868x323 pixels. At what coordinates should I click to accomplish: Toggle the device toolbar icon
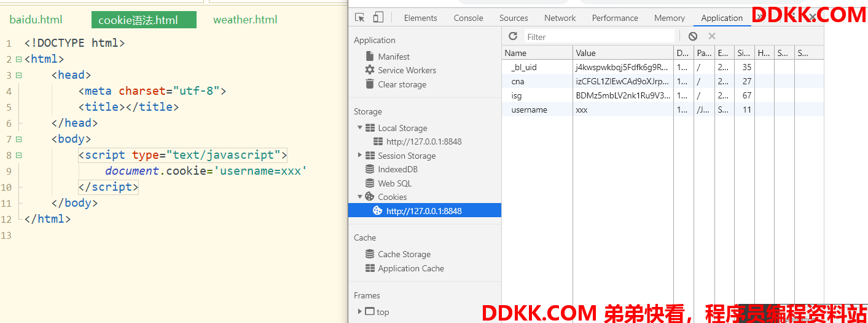click(378, 18)
